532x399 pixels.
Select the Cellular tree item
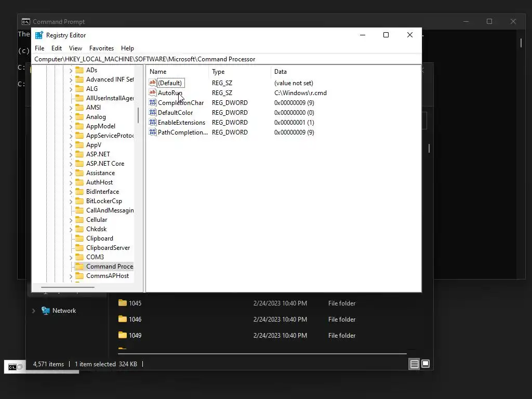tap(97, 220)
